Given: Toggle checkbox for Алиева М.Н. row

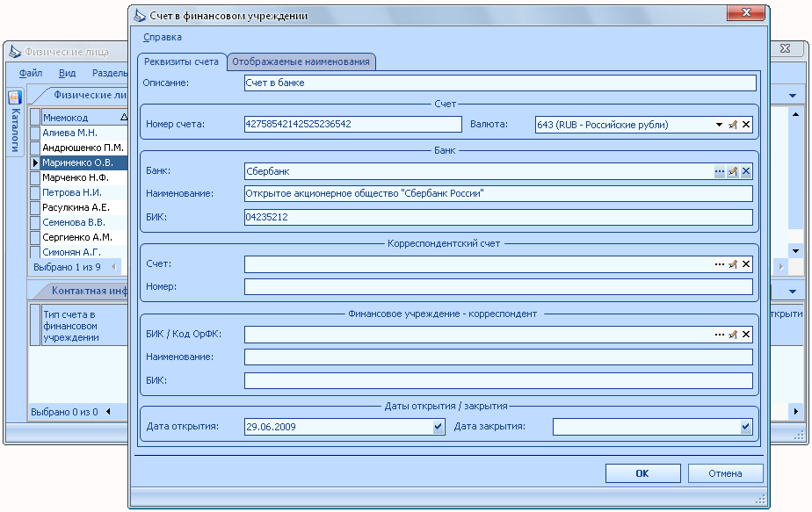Looking at the screenshot, I should pos(35,133).
